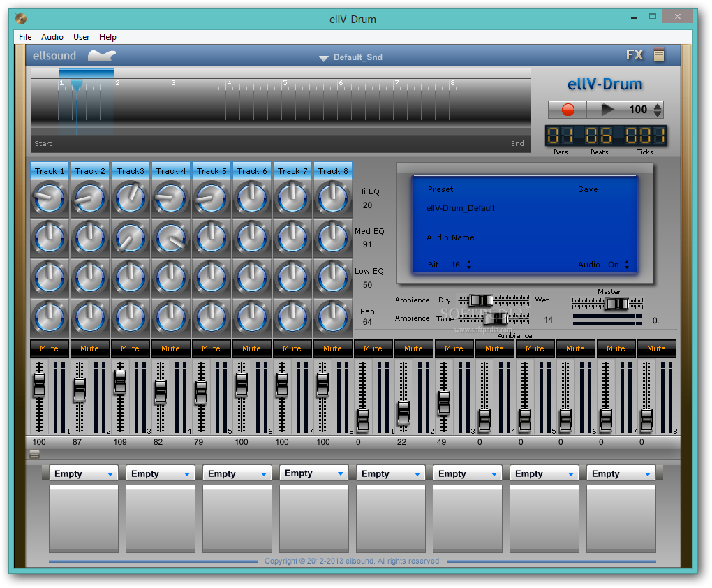
Task: Click the Track 6 Hi EQ knob
Action: coord(252,198)
